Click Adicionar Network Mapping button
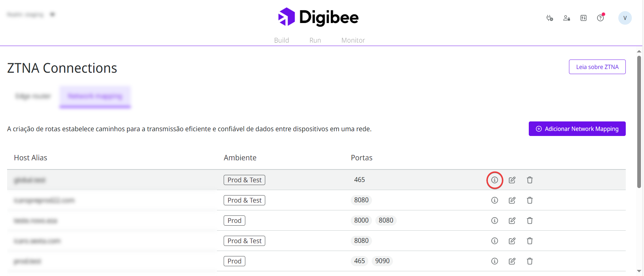This screenshot has width=644, height=276. pyautogui.click(x=577, y=129)
